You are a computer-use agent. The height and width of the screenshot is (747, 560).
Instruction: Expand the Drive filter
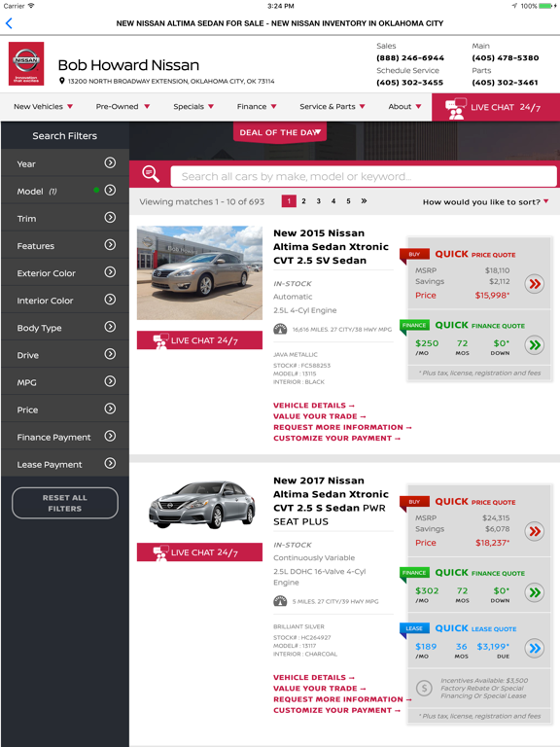pos(65,354)
